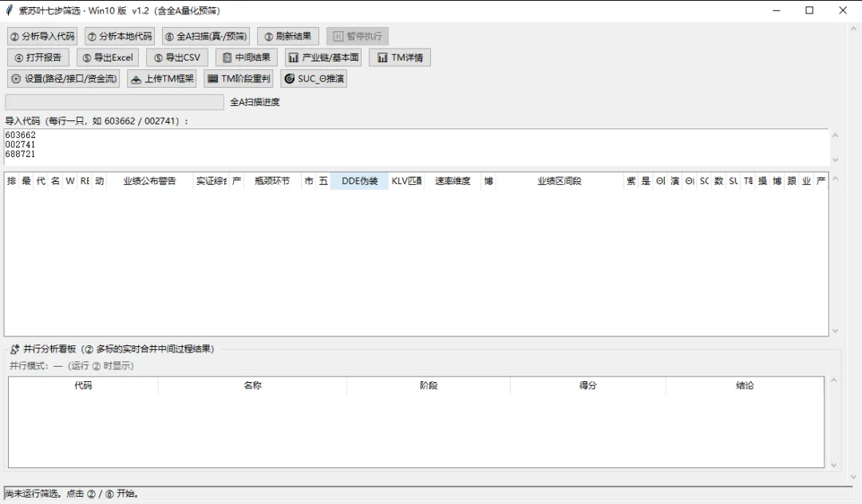The height and width of the screenshot is (504, 862).
Task: Click the KLV匹配 column header
Action: tap(406, 181)
